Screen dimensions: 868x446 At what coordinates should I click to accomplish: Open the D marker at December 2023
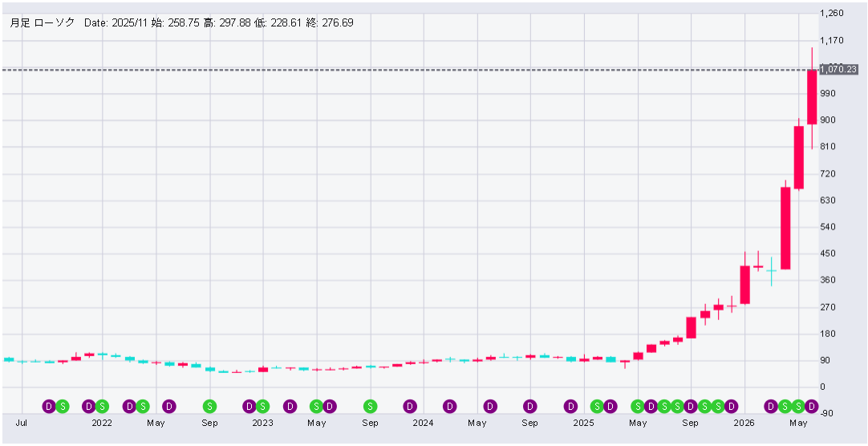(410, 407)
